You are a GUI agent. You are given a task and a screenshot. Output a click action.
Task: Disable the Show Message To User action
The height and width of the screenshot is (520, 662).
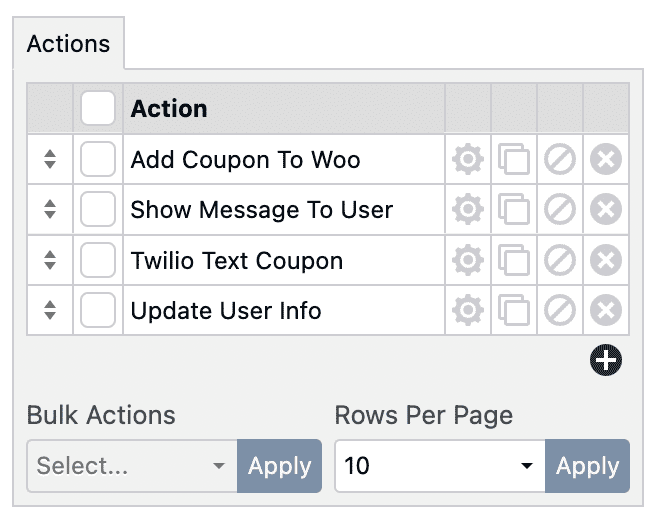click(560, 210)
